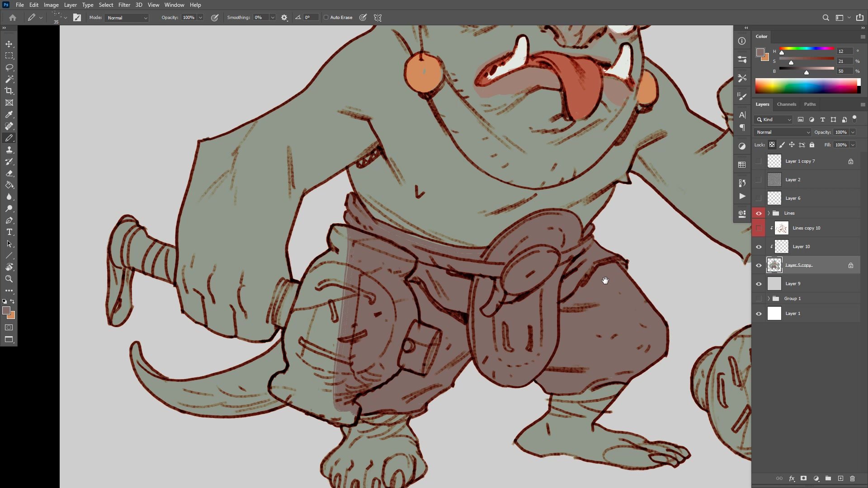868x488 pixels.
Task: Switch to the Channels tab
Action: (786, 104)
